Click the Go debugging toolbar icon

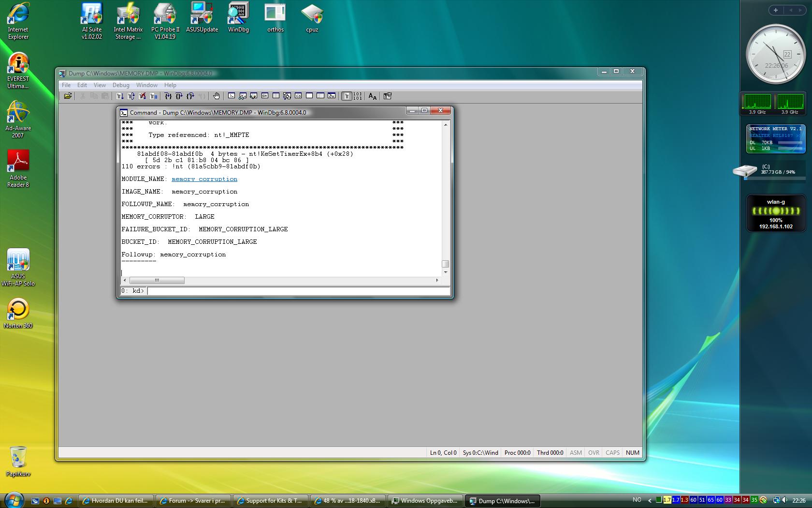pyautogui.click(x=120, y=96)
